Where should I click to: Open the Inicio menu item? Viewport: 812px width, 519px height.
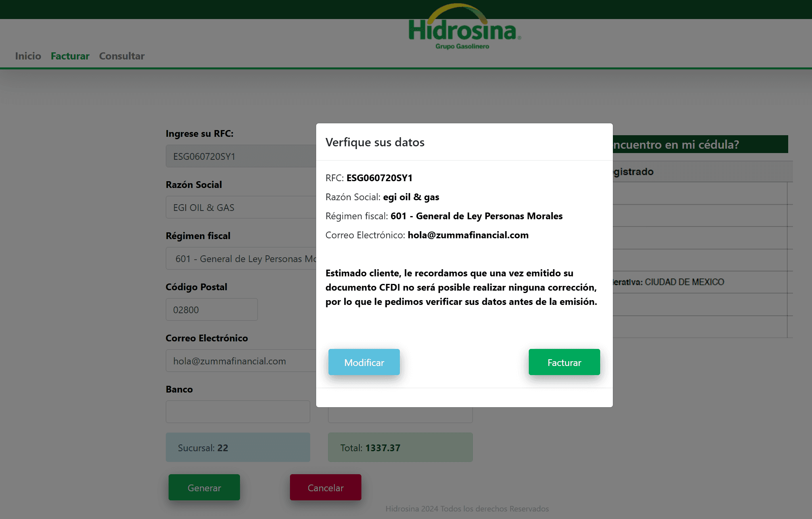[28, 56]
